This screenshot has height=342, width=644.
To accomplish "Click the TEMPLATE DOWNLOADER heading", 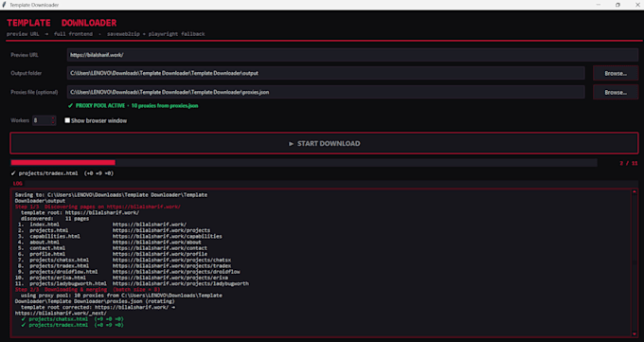I will [62, 23].
